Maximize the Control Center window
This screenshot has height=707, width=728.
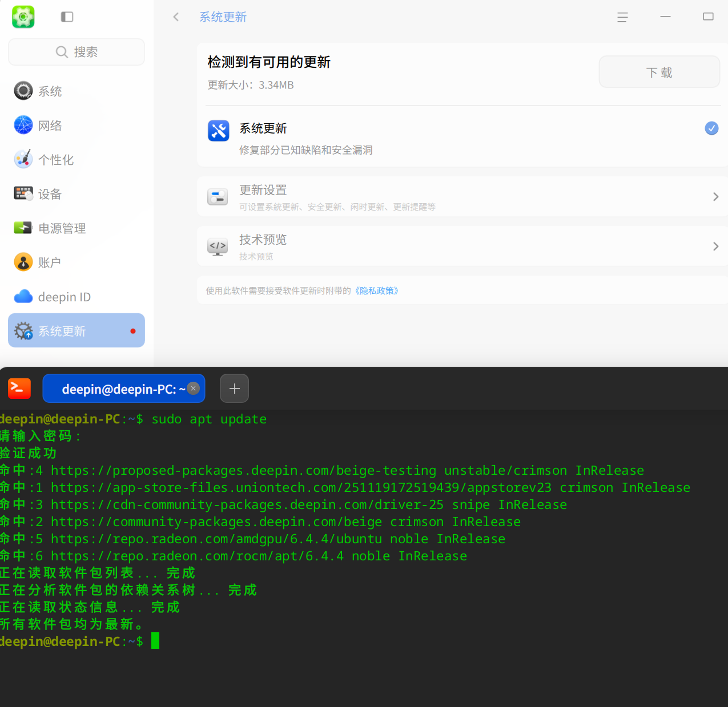708,17
